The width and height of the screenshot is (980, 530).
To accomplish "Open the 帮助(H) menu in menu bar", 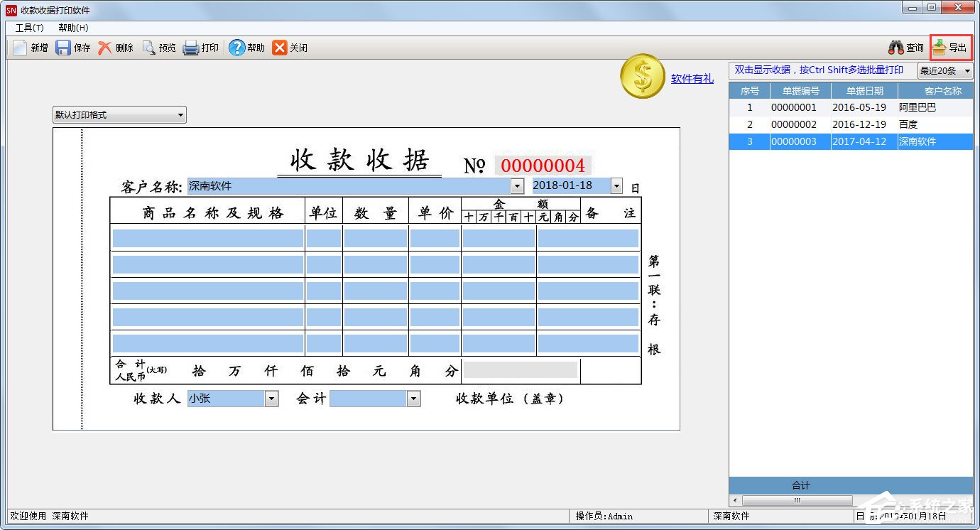I will click(x=73, y=28).
